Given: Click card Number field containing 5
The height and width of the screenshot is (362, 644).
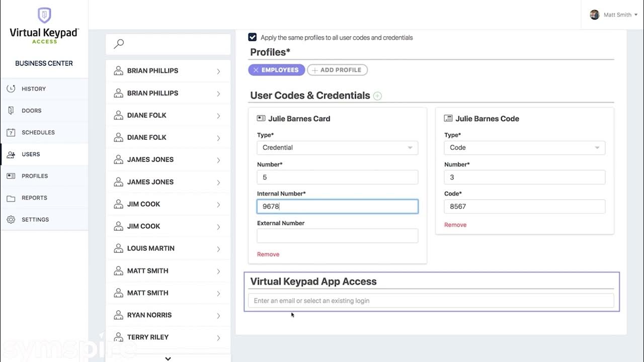Looking at the screenshot, I should tap(338, 177).
